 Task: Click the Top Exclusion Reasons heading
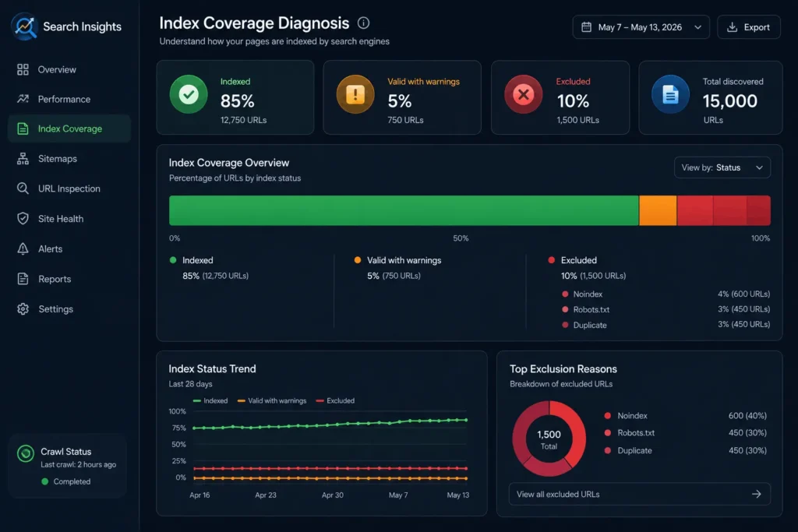click(563, 368)
